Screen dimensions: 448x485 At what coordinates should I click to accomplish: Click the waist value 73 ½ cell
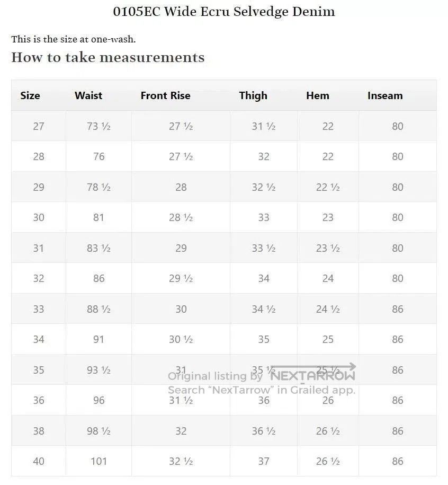[x=98, y=126]
